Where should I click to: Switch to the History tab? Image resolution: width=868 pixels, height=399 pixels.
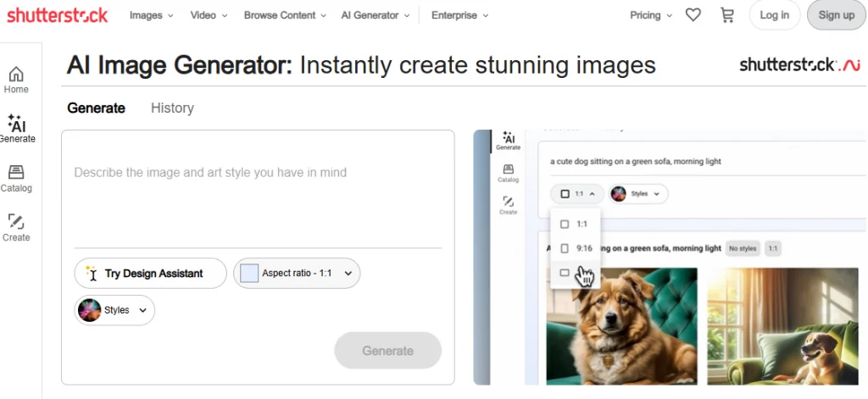pyautogui.click(x=172, y=108)
